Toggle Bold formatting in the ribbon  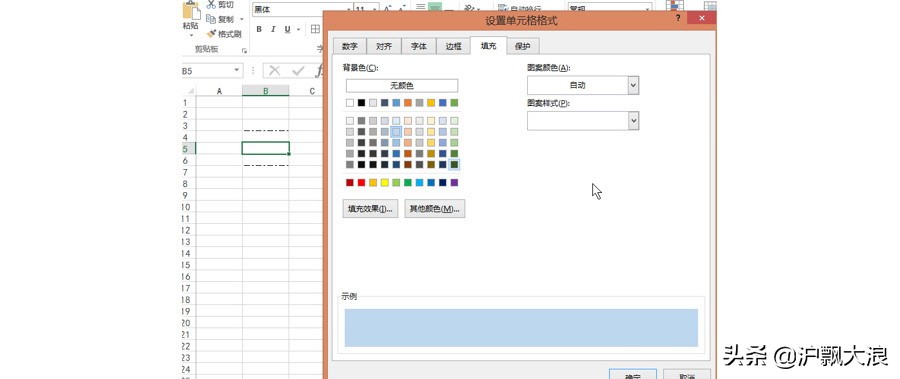click(259, 29)
